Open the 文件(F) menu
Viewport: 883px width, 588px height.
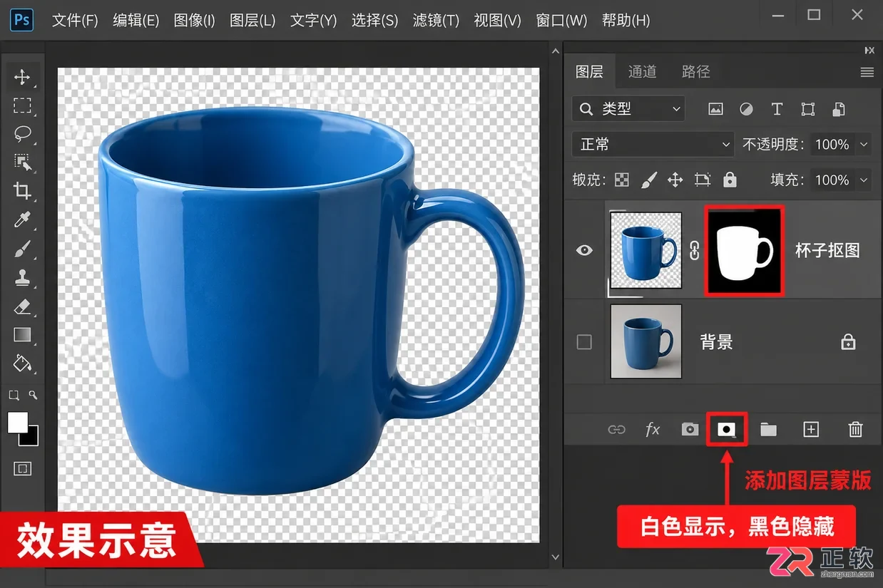point(75,21)
